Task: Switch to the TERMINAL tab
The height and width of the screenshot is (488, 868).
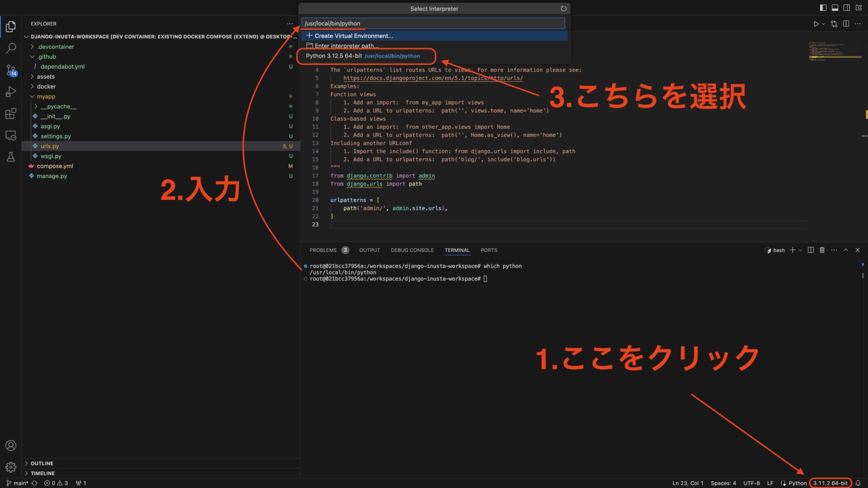Action: click(457, 250)
